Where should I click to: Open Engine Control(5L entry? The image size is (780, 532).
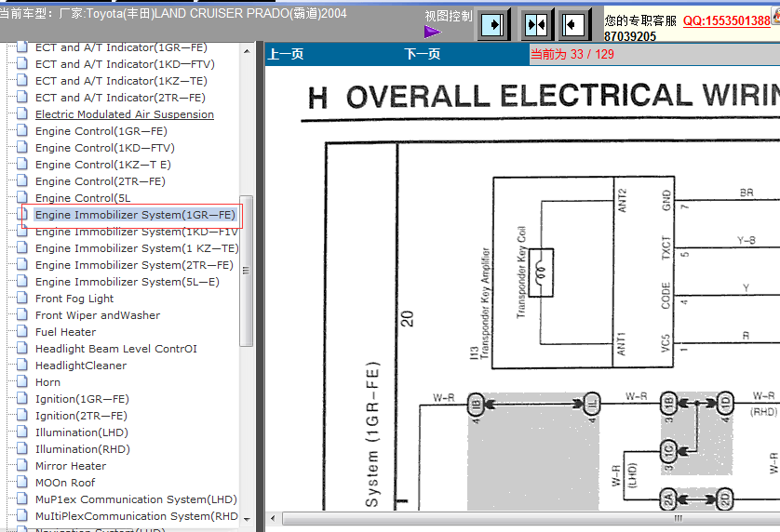(x=83, y=198)
